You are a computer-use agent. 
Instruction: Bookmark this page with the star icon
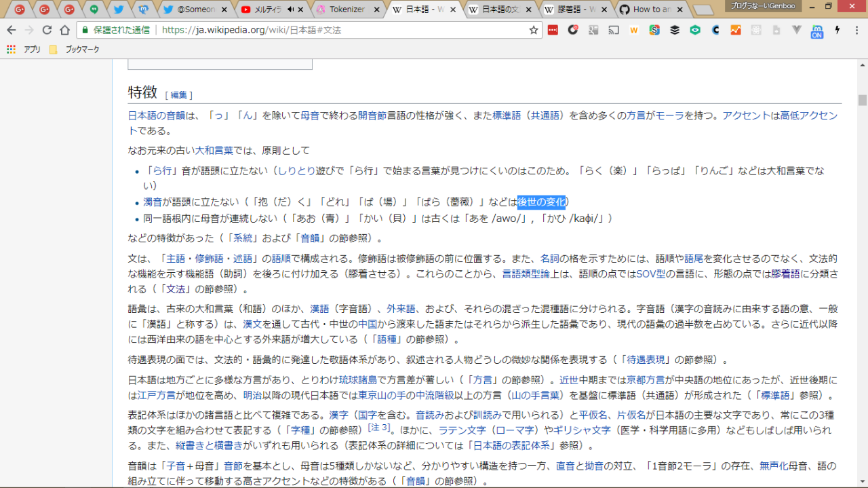(534, 30)
